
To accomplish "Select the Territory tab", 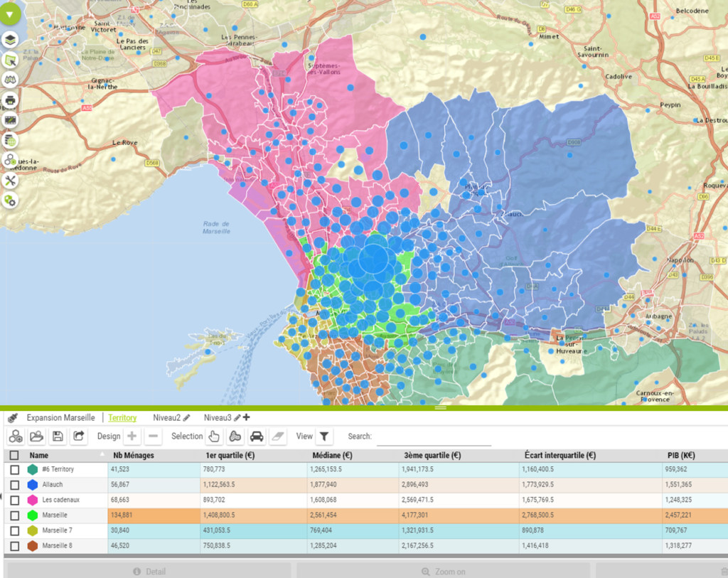I will coord(122,418).
